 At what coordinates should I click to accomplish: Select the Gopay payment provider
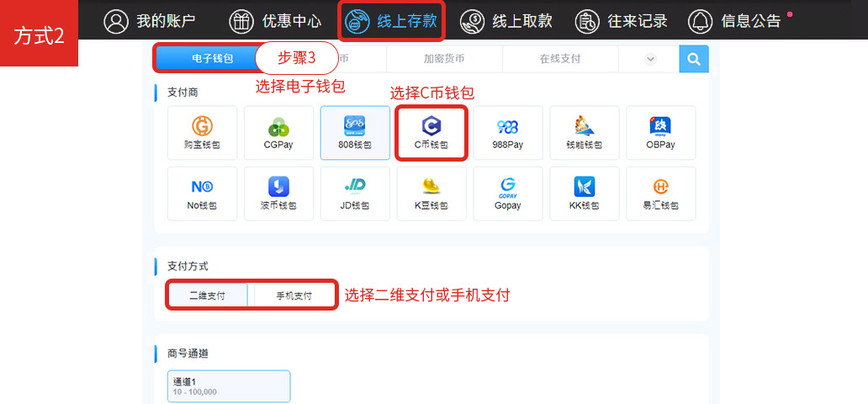tap(507, 194)
